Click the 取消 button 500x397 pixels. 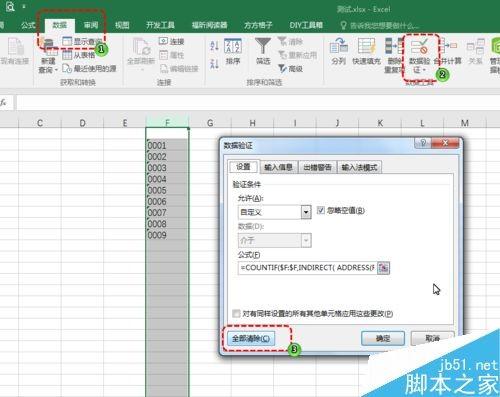[432, 339]
